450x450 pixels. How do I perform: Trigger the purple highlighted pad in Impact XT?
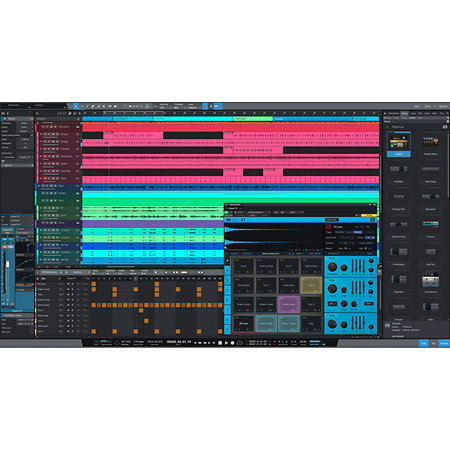[289, 305]
